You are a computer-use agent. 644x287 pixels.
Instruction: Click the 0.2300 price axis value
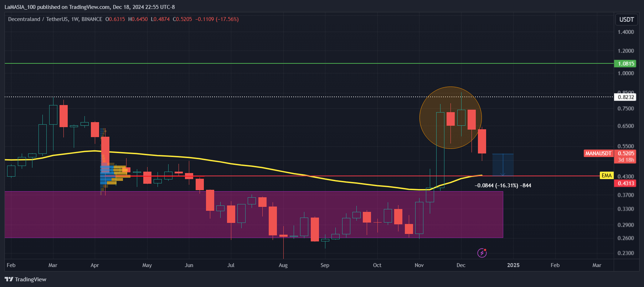[x=626, y=253]
